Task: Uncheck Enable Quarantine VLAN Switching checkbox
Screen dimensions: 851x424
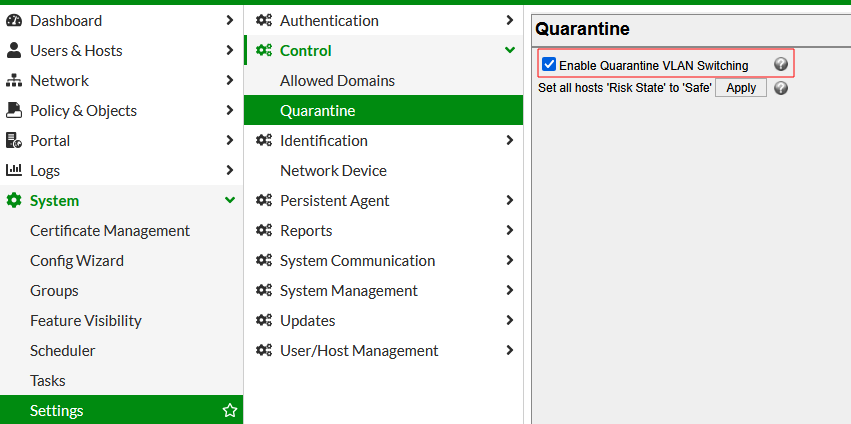Action: coord(549,65)
